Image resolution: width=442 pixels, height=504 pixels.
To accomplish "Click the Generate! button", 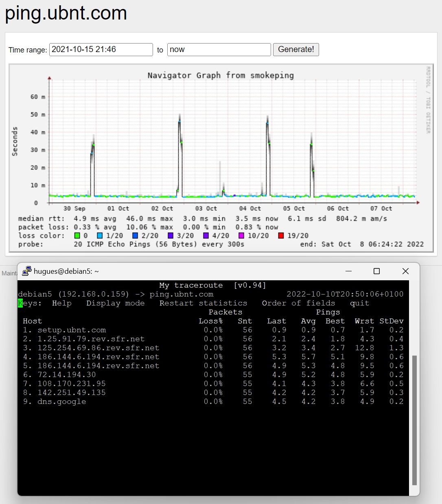I will 296,50.
